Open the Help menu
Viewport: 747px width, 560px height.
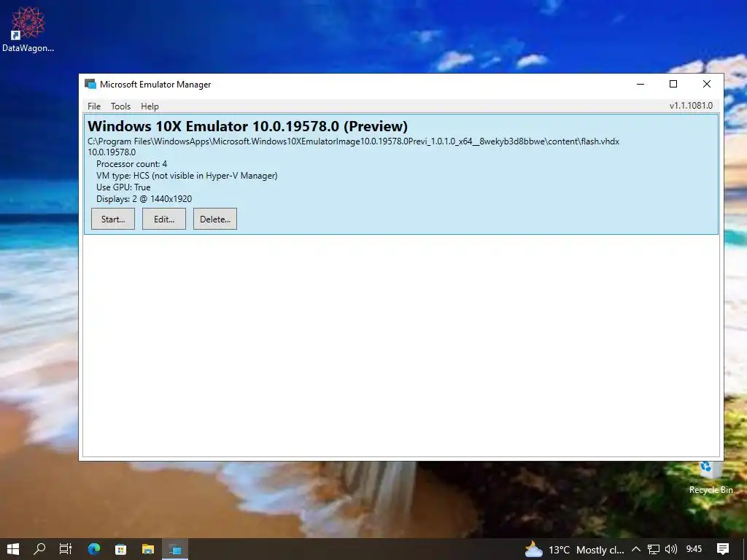[150, 106]
